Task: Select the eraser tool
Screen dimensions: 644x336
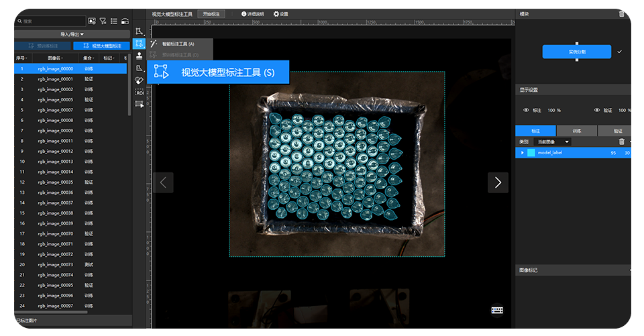Action: click(x=139, y=80)
